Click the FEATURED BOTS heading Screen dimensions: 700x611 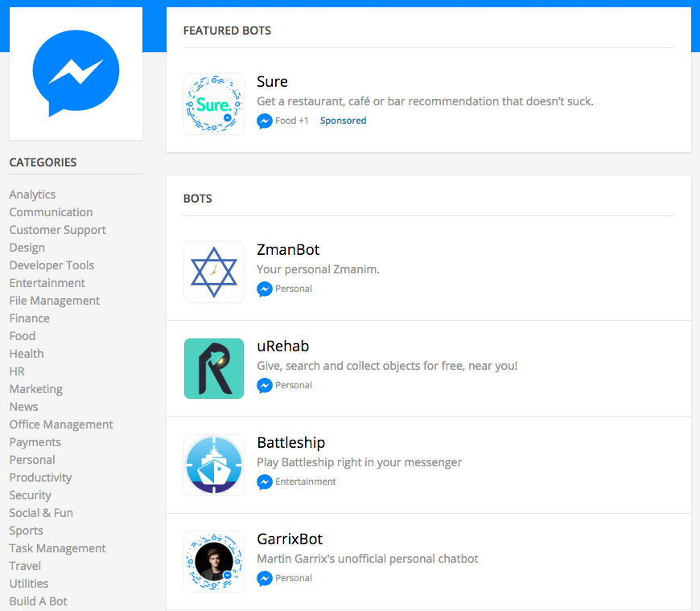coord(227,31)
